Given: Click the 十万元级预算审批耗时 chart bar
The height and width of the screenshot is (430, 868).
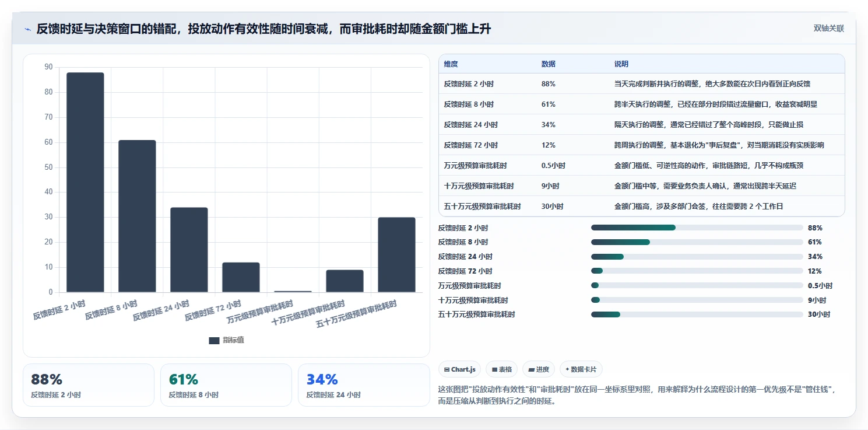Looking at the screenshot, I should click(x=345, y=281).
